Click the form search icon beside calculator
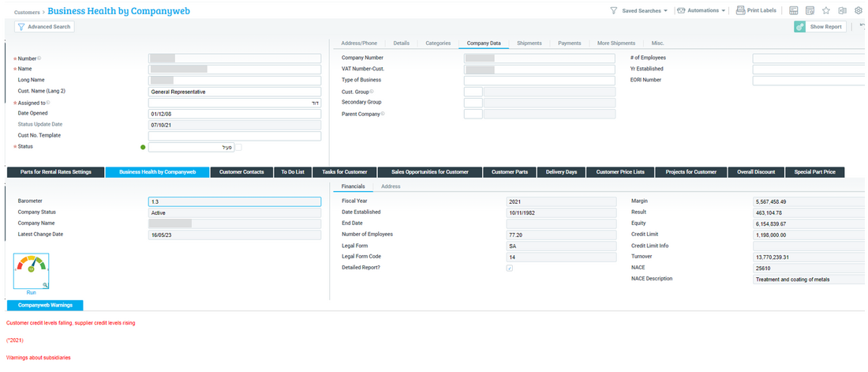 pos(810,11)
